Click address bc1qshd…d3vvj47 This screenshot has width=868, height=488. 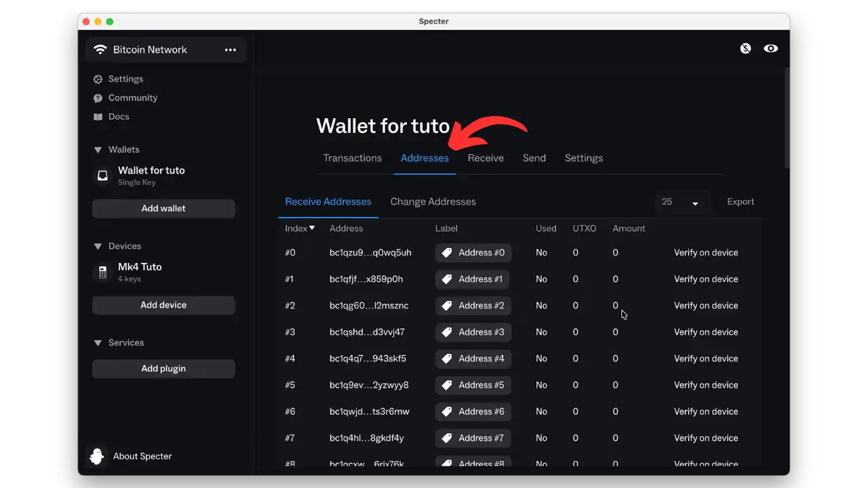(367, 332)
